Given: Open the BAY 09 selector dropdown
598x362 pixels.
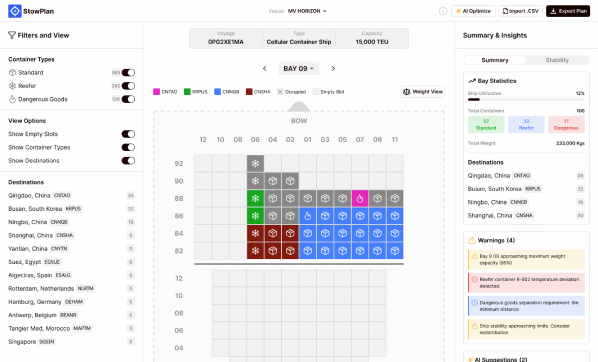Looking at the screenshot, I should (x=299, y=68).
